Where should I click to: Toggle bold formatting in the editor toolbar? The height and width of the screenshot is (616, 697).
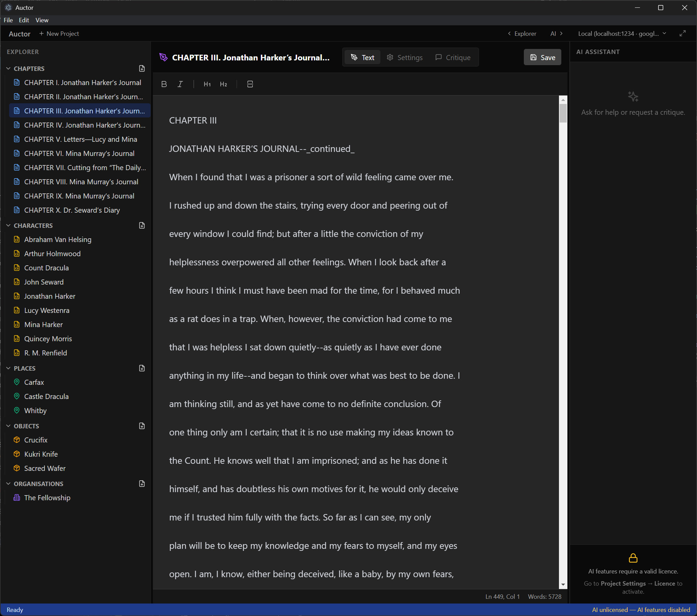(x=164, y=84)
